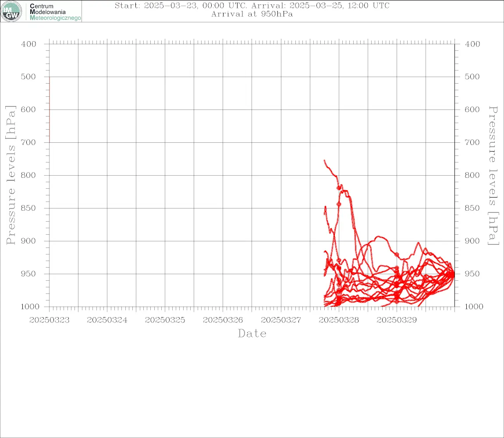This screenshot has width=504, height=438.
Task: Click the 'Arrival at 950hPa' subtitle
Action: click(252, 14)
